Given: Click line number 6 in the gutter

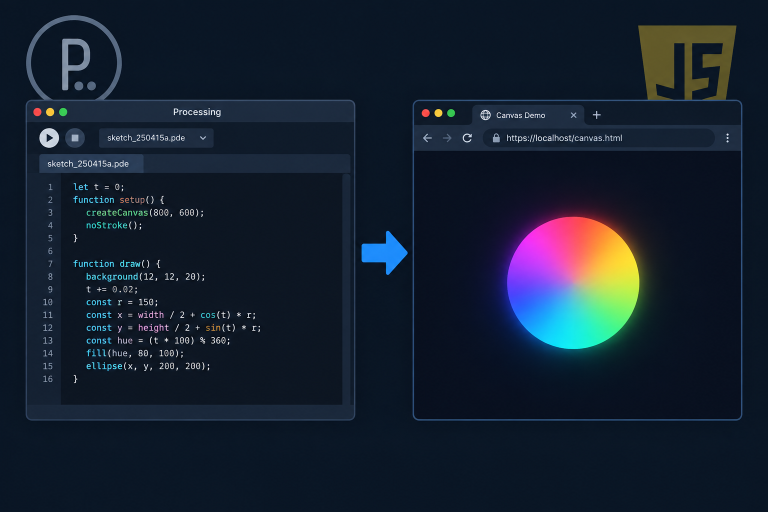Looking at the screenshot, I should click(x=50, y=251).
